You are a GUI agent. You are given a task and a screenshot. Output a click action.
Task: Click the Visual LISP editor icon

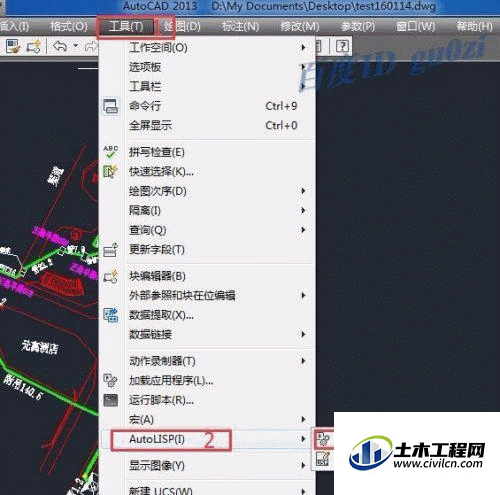[x=323, y=459]
